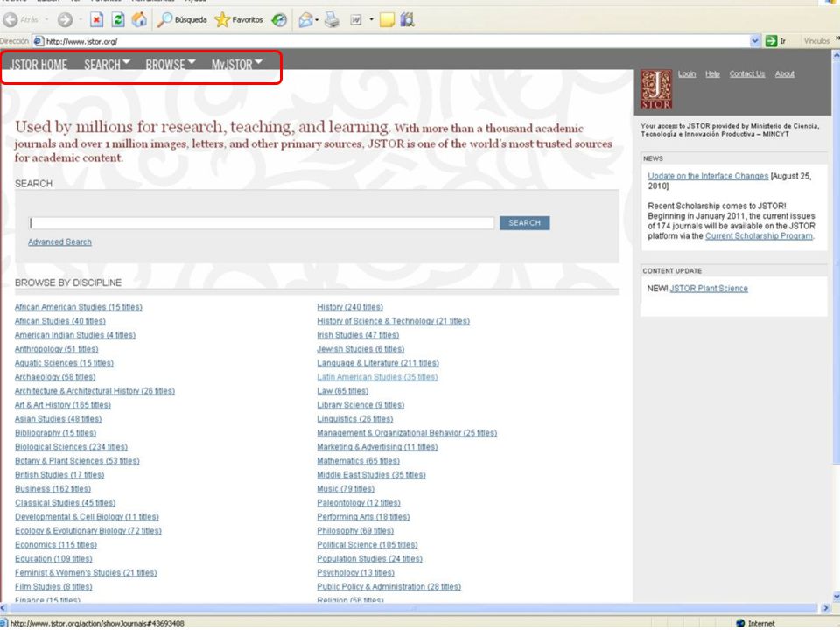Browse History (240 titles)
The width and height of the screenshot is (840, 630).
click(350, 307)
